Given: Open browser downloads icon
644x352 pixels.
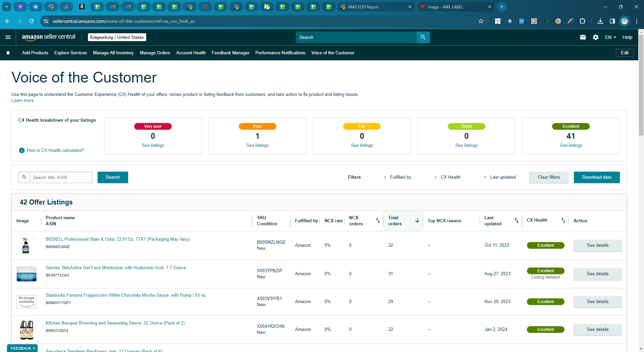Looking at the screenshot, I should click(600, 21).
